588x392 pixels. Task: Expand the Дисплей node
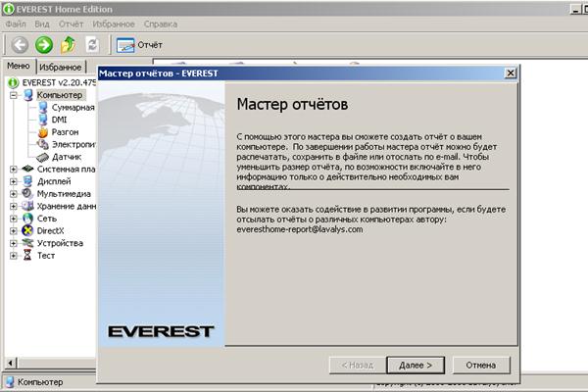[x=14, y=181]
